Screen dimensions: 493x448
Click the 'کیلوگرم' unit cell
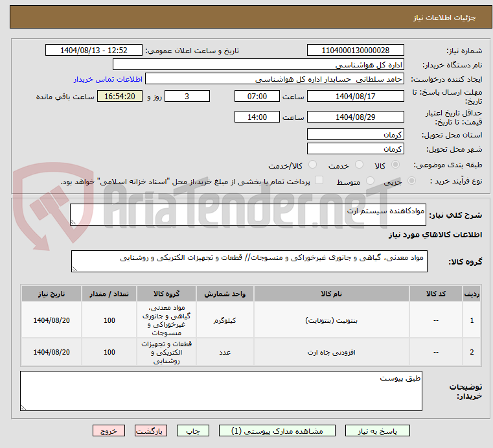pyautogui.click(x=225, y=320)
